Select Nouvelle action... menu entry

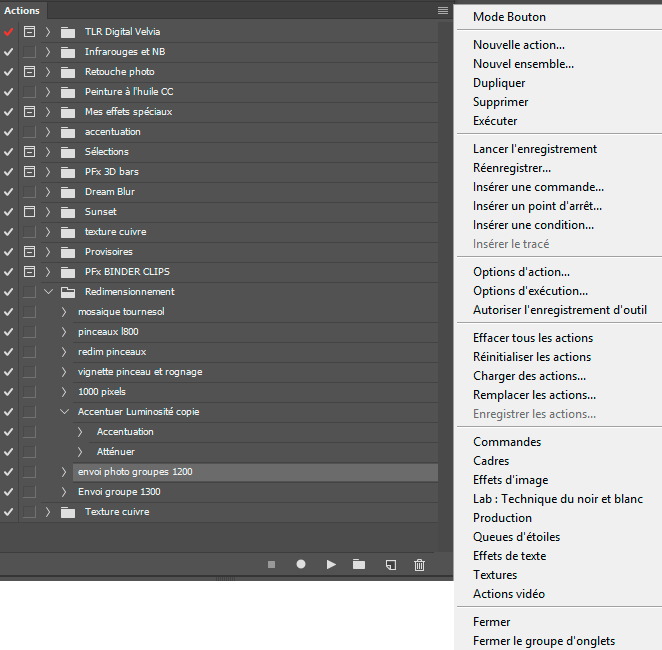coord(518,45)
